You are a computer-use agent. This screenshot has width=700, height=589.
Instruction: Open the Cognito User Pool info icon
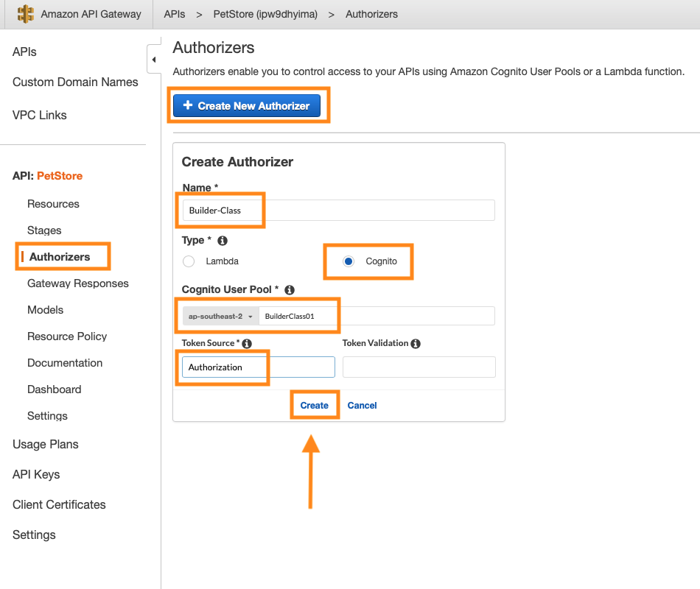pyautogui.click(x=290, y=290)
